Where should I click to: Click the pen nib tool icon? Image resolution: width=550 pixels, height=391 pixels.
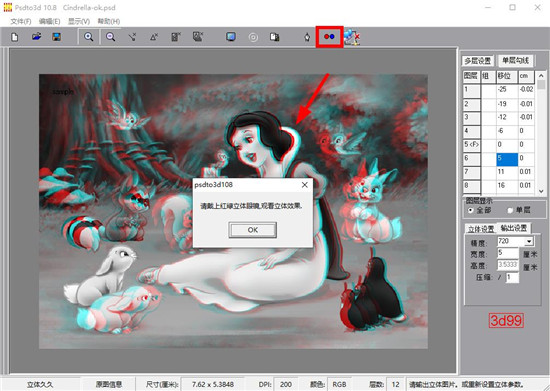point(307,37)
